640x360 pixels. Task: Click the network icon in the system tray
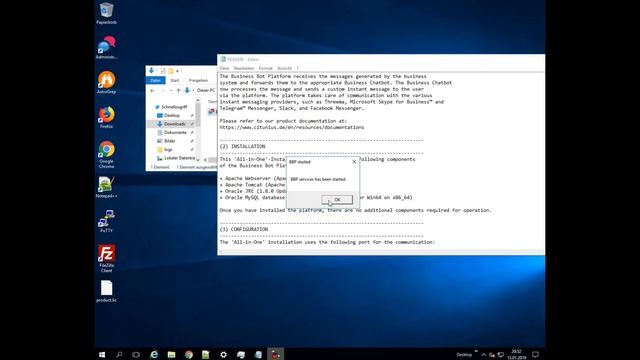click(501, 355)
